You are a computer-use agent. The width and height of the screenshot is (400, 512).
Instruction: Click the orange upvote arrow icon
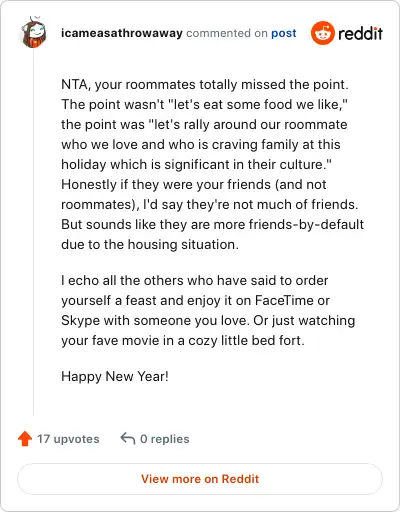pyautogui.click(x=25, y=439)
